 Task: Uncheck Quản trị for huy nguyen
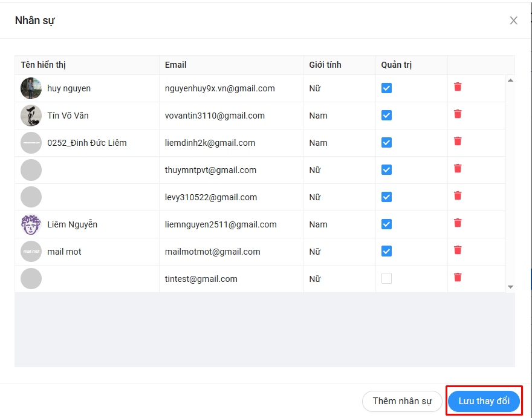[386, 88]
